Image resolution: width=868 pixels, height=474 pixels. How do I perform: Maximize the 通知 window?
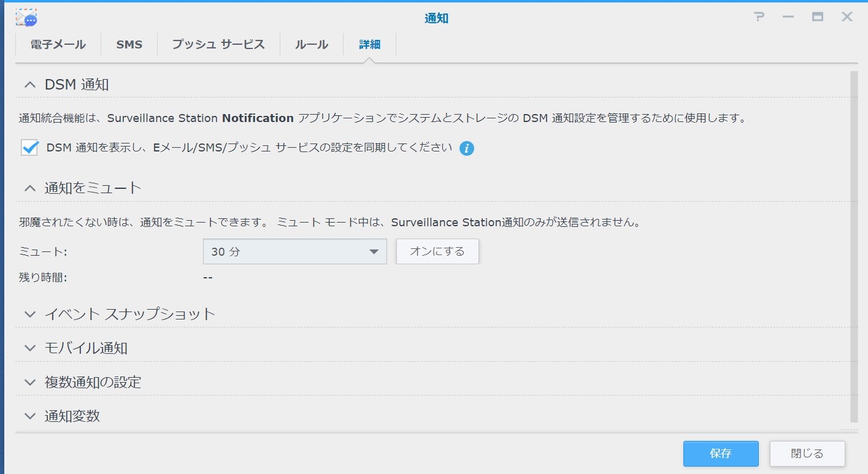818,17
